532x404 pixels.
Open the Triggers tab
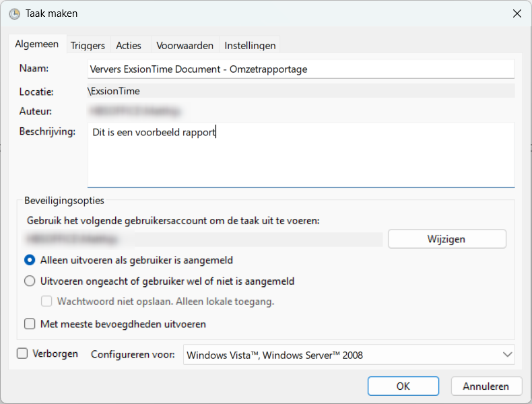pos(88,45)
